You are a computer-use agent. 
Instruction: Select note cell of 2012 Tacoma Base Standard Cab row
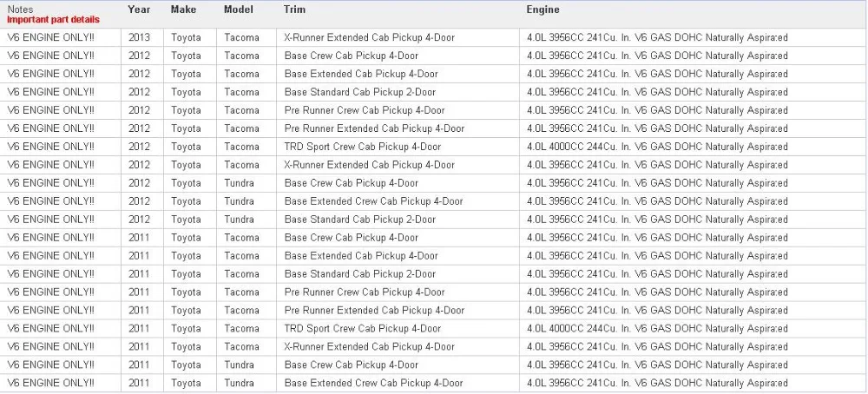coord(50,92)
